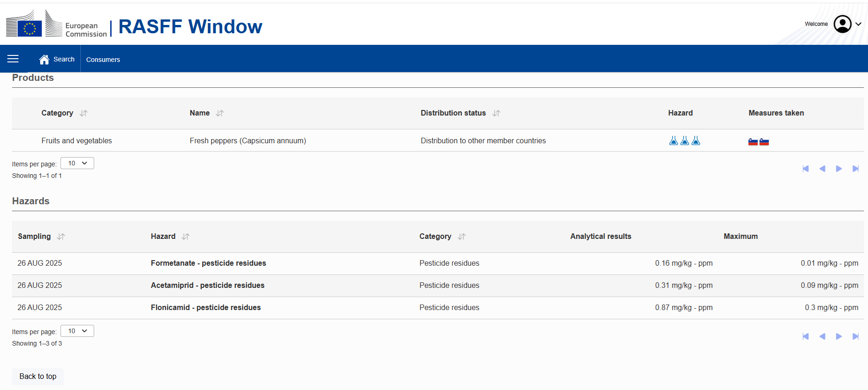Sort hazards by Sampling date
Image resolution: width=868 pixels, height=390 pixels.
(x=61, y=237)
